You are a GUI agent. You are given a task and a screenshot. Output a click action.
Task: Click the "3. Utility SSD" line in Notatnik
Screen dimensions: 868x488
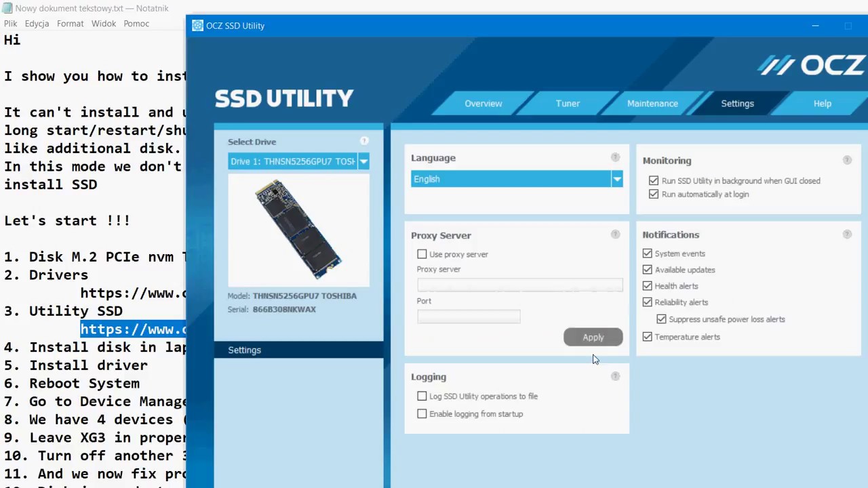point(63,310)
